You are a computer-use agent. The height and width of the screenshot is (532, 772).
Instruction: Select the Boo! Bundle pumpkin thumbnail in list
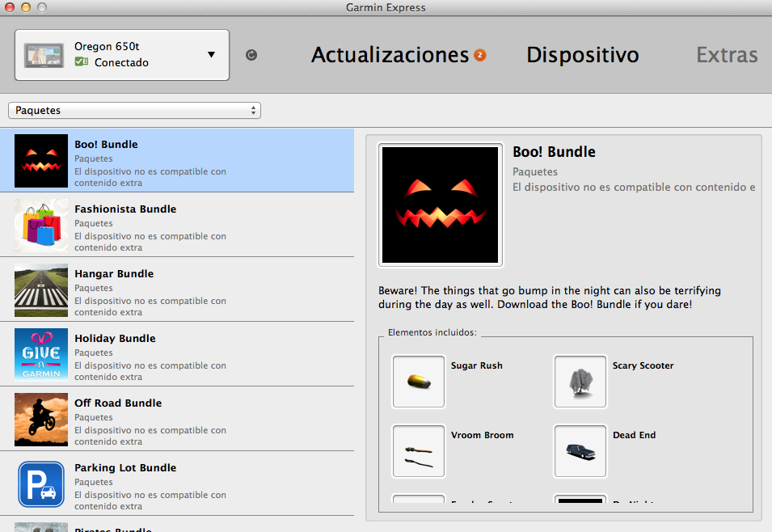click(x=41, y=161)
